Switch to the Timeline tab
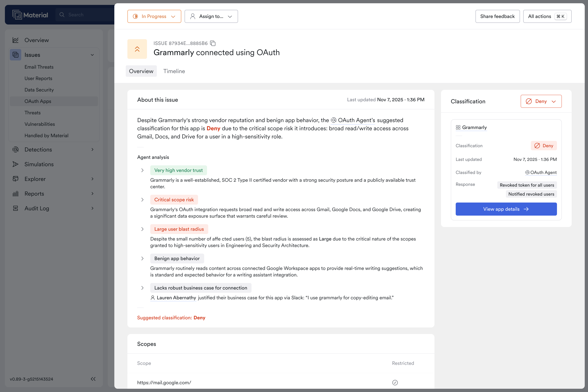 tap(174, 71)
